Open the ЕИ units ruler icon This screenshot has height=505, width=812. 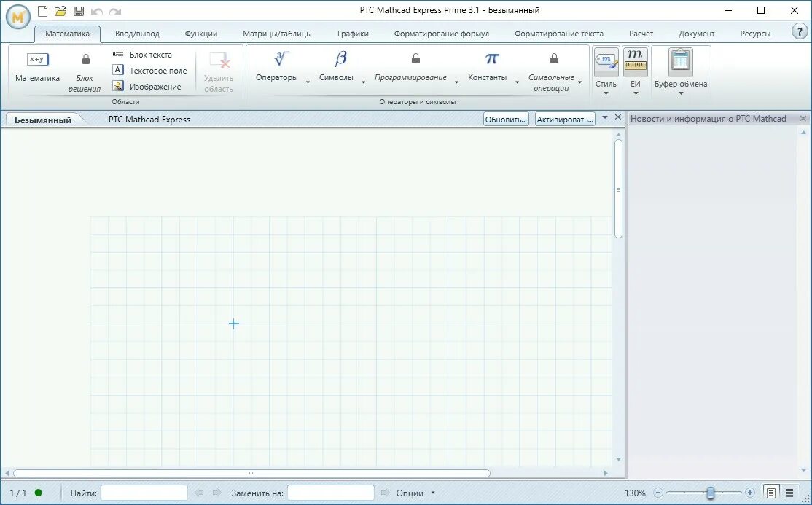click(636, 62)
